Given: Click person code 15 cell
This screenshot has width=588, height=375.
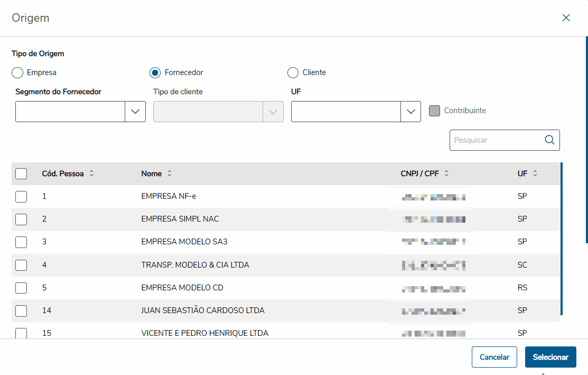Looking at the screenshot, I should 46,333.
